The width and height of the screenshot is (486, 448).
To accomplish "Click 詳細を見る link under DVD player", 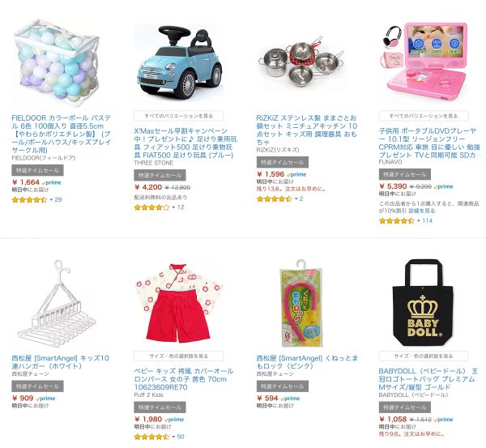I will pyautogui.click(x=421, y=211).
